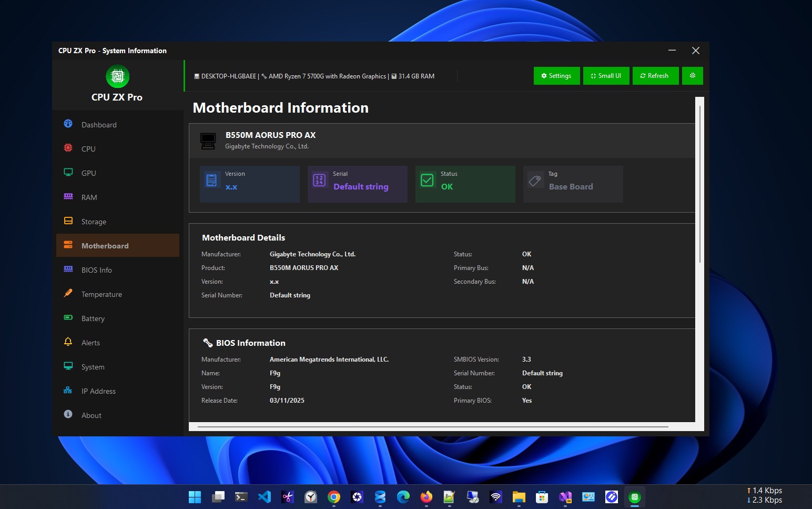Click the CPU ZX Pro chip logo

117,77
